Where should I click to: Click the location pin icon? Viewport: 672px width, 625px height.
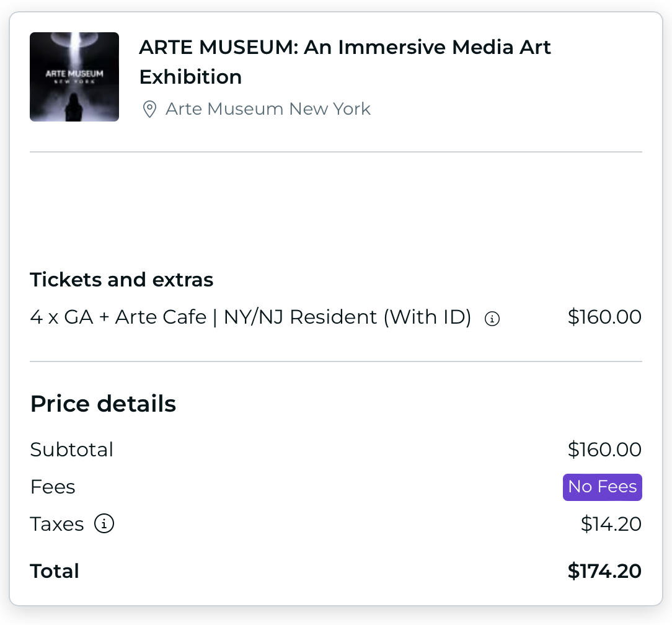click(x=149, y=110)
